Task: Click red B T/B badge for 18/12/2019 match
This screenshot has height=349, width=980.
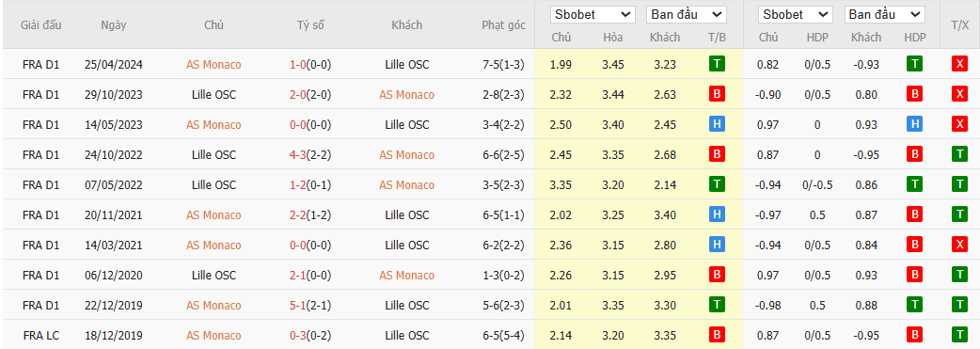Action: click(x=717, y=335)
